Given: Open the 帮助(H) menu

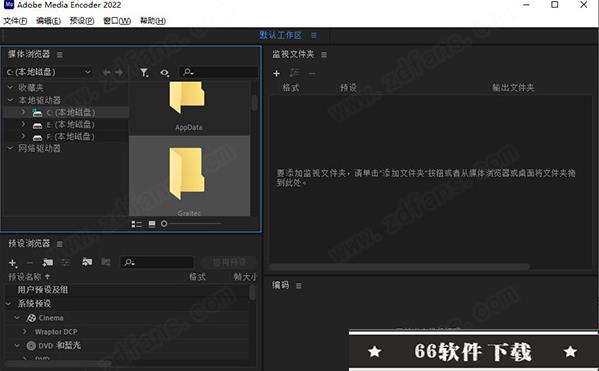Looking at the screenshot, I should [153, 21].
